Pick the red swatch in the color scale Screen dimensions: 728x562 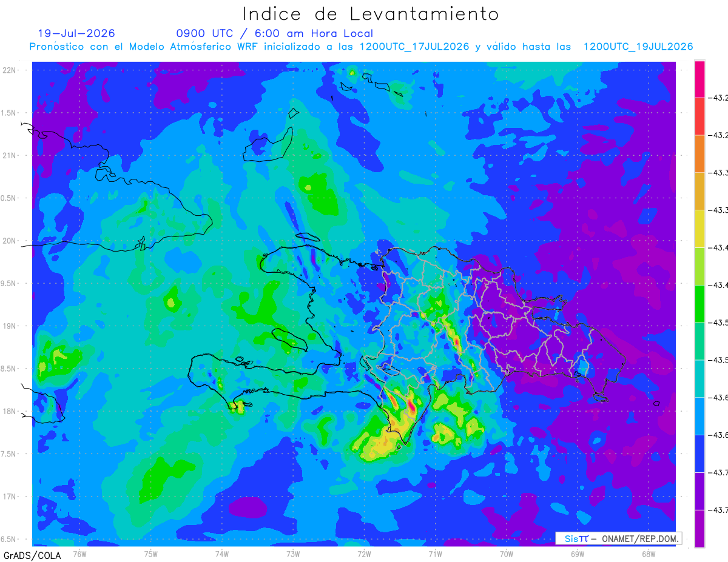[x=699, y=116]
